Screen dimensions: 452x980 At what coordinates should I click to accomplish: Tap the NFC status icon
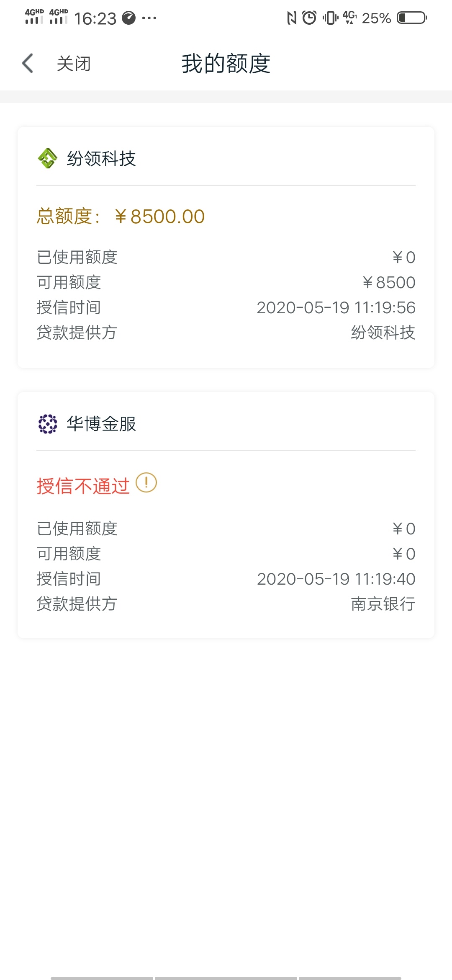coord(292,18)
